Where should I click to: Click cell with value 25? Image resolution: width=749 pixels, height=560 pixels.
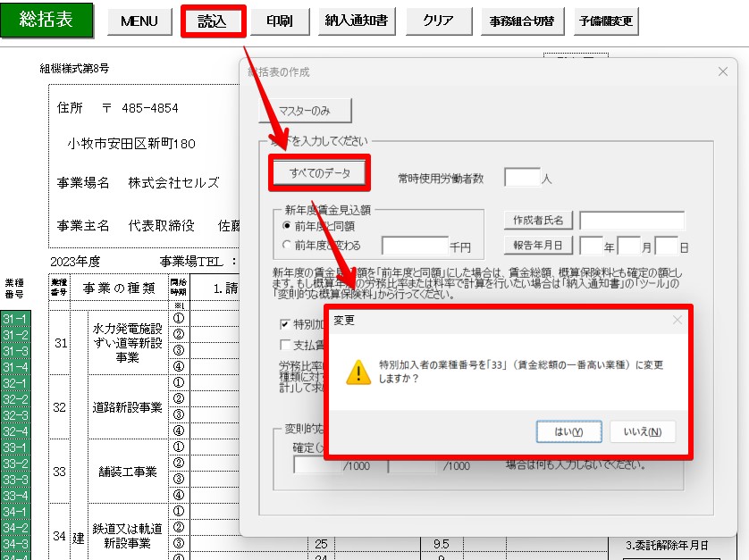tap(321, 544)
